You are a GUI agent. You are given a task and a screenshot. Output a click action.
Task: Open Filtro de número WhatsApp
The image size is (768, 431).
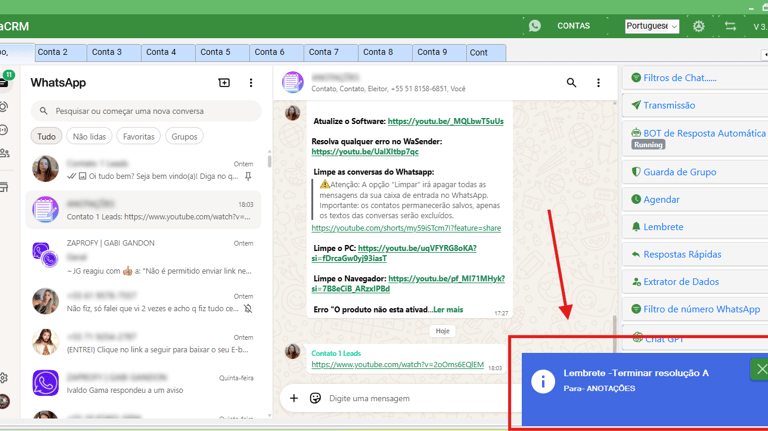tap(696, 309)
